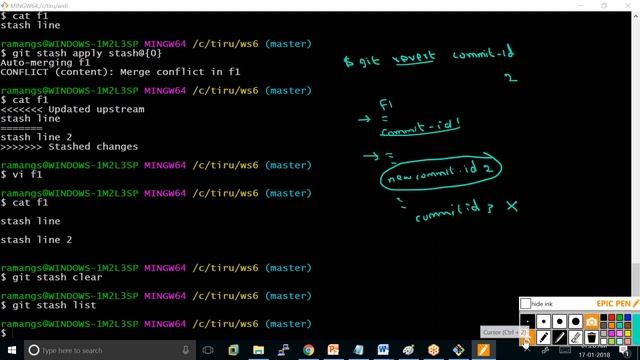Pick the lime green color swatch
Viewport: 640px width, 360px height.
(x=611, y=341)
